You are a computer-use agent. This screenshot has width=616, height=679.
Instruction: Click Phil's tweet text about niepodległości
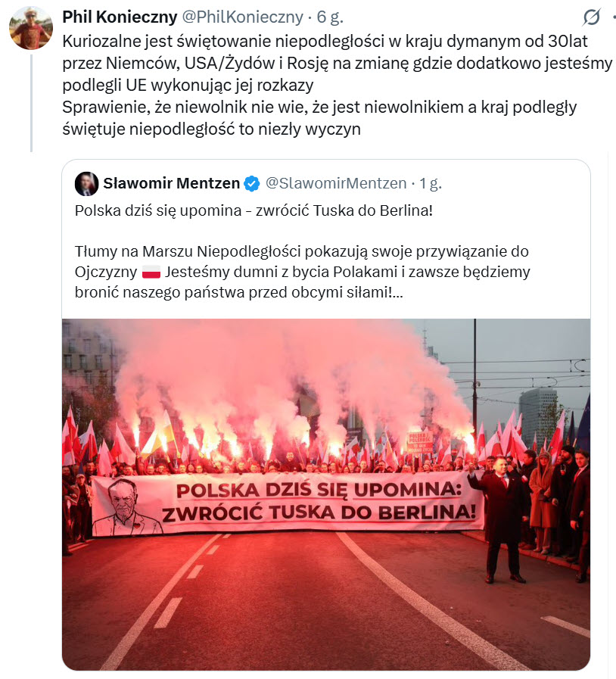[337, 85]
